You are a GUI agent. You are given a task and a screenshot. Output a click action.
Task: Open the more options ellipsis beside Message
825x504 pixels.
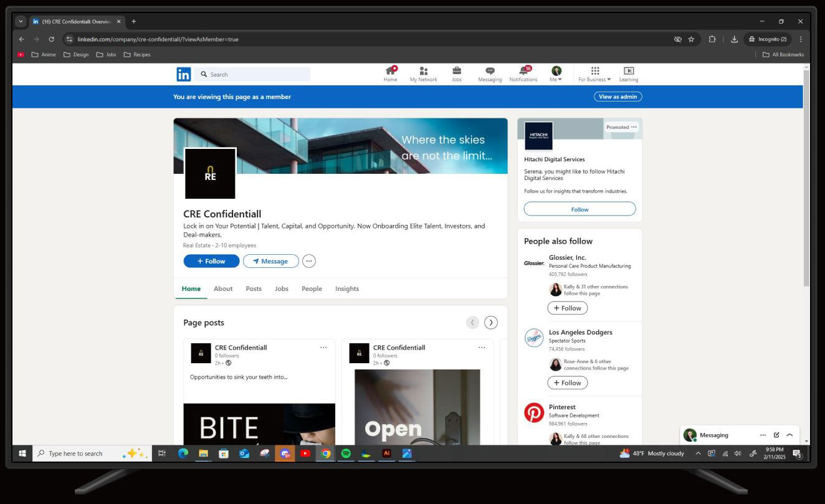pyautogui.click(x=309, y=261)
